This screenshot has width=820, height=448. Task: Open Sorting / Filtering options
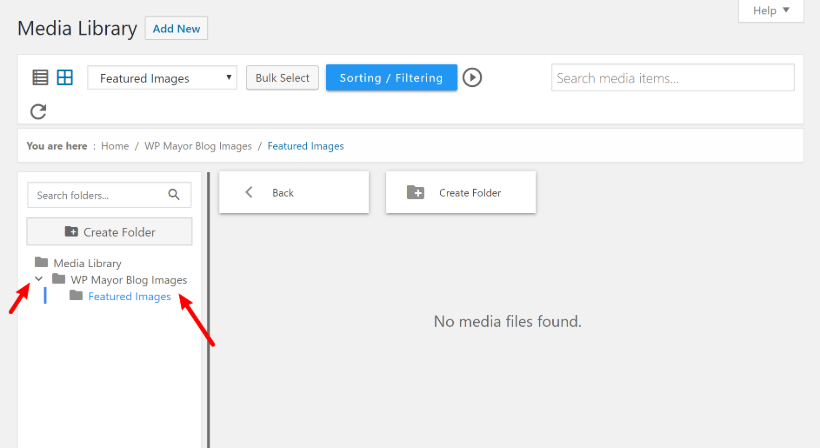coord(391,77)
